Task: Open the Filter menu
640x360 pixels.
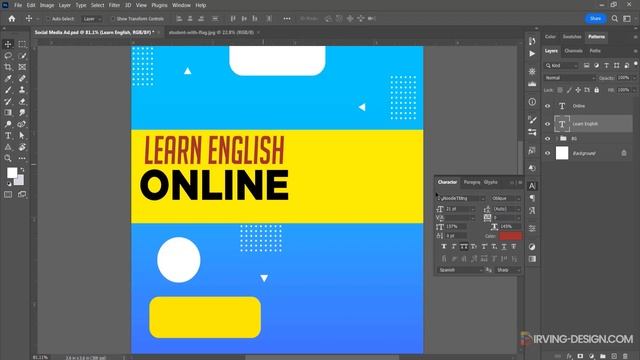Action: (x=114, y=5)
